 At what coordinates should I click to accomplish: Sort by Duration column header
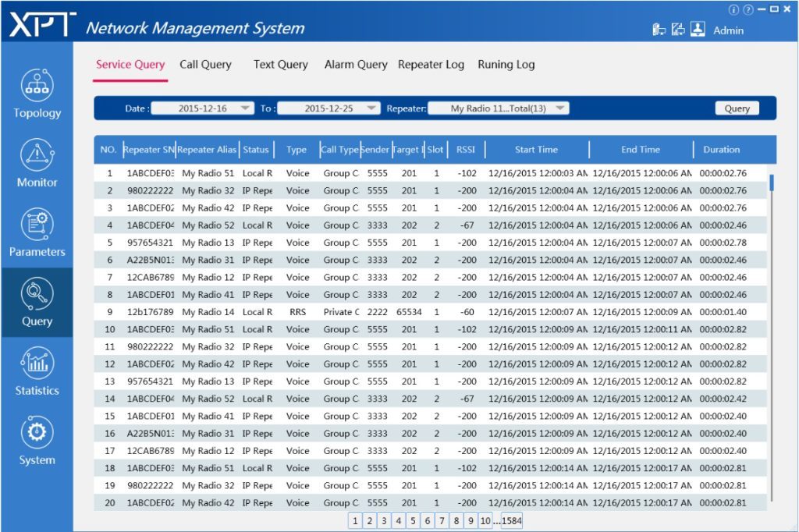[x=722, y=150]
